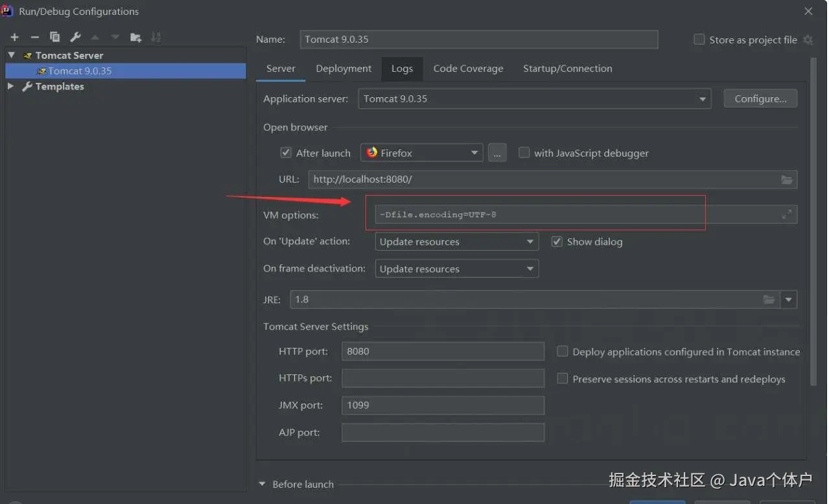
Task: Click the Templates label in tree
Action: 60,86
